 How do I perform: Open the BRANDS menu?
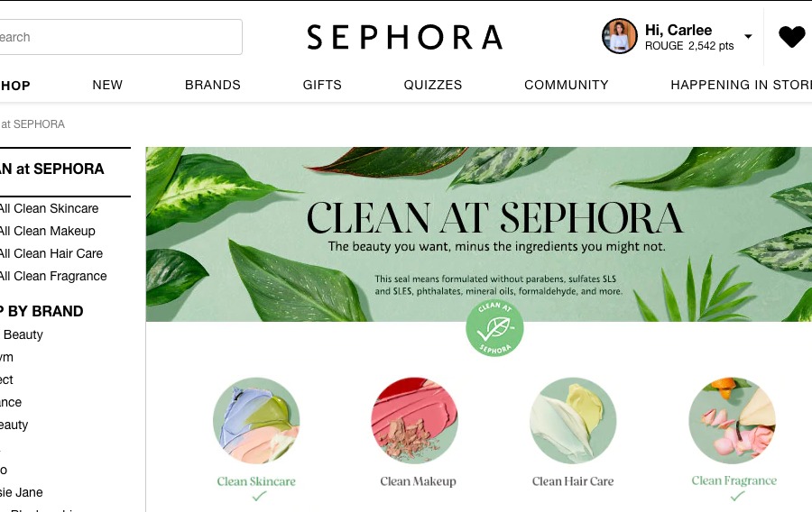[x=213, y=85]
